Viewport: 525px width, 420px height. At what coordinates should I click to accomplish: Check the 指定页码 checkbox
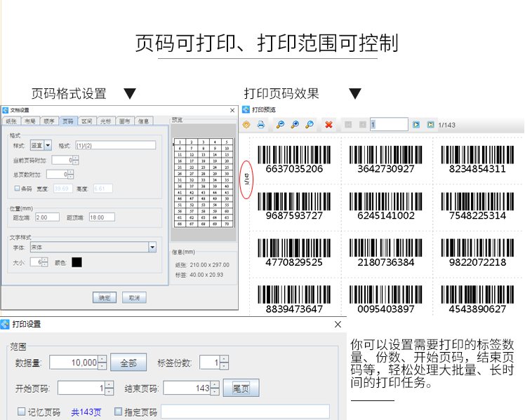(x=118, y=412)
